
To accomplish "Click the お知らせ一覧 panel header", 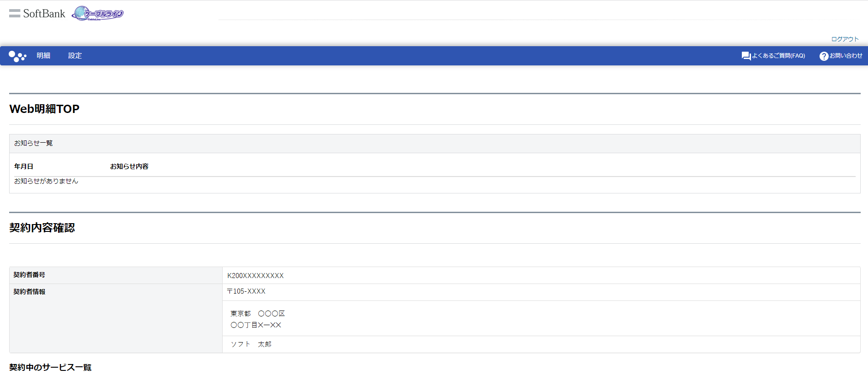I will coord(435,144).
